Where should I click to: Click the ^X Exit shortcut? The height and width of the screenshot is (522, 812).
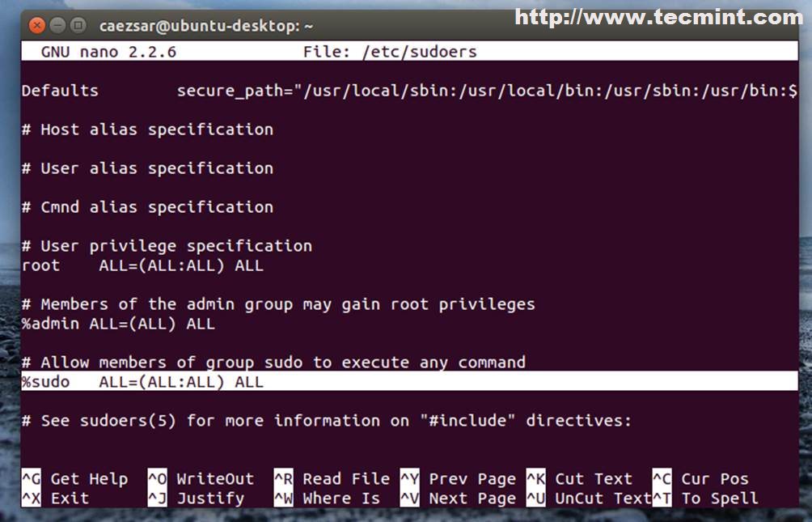coord(56,499)
